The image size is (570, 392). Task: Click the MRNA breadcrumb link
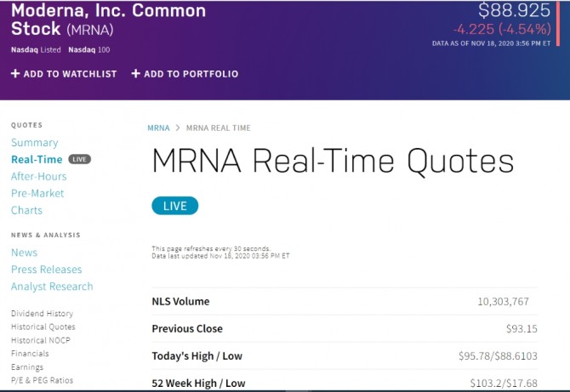click(158, 128)
